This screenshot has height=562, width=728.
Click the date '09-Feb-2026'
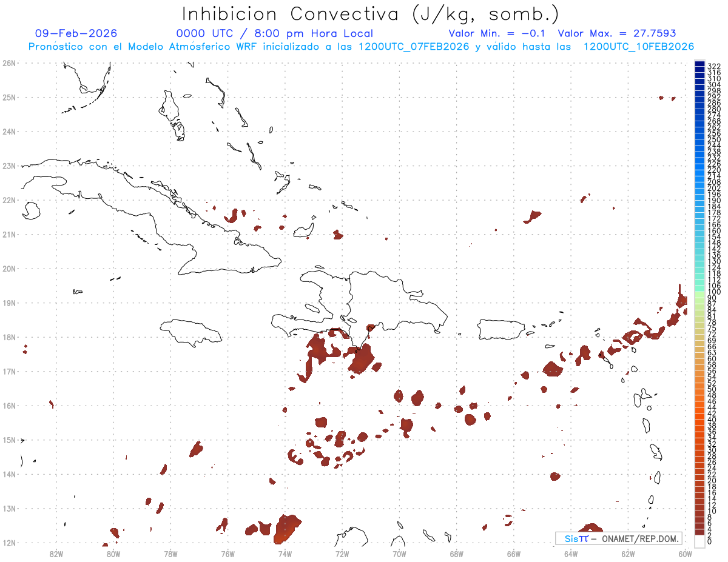[x=76, y=33]
